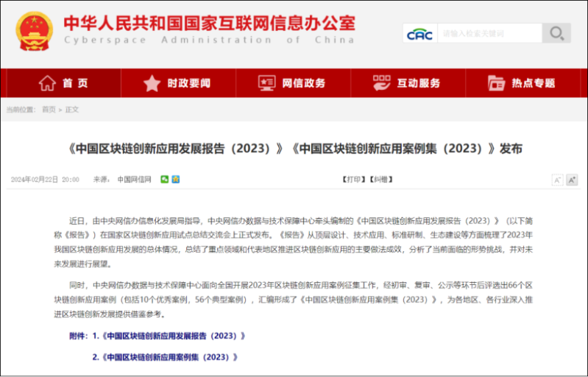Share via the blue star icon

(176, 179)
